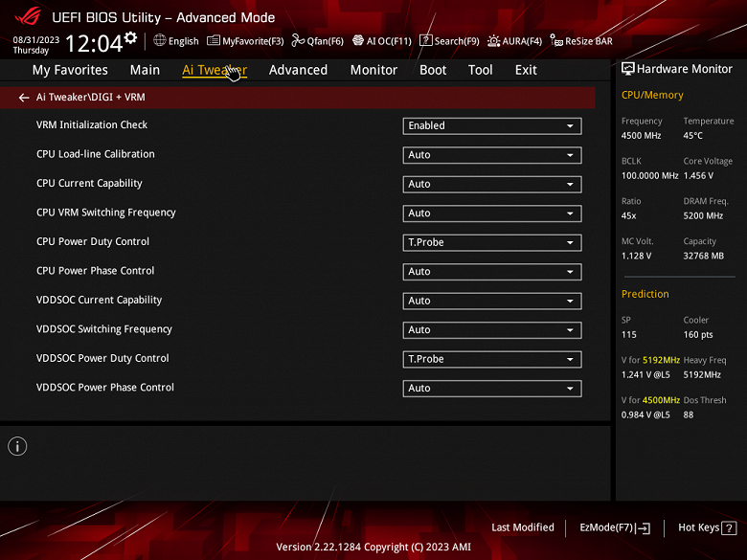Open time settings gear icon
The width and height of the screenshot is (747, 560).
pos(130,37)
